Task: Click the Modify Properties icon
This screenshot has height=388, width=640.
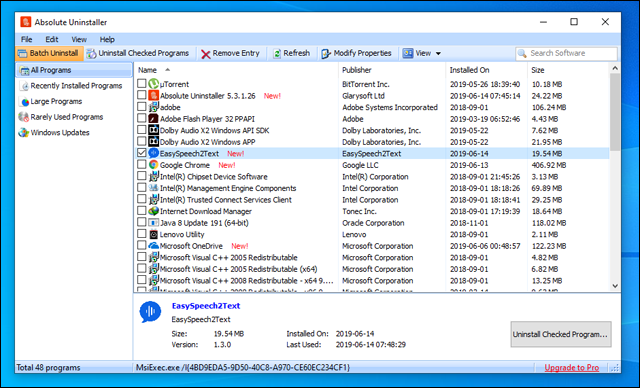Action: pyautogui.click(x=326, y=53)
